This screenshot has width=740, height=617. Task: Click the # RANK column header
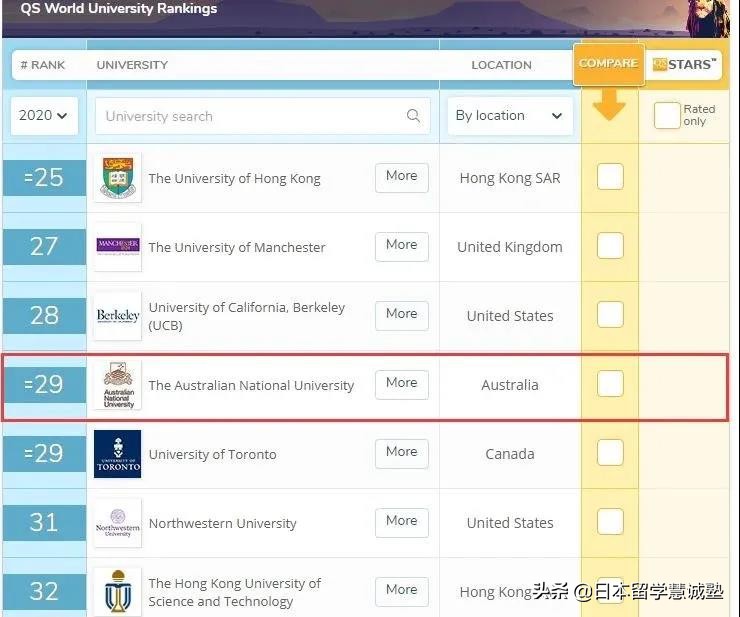pos(43,65)
